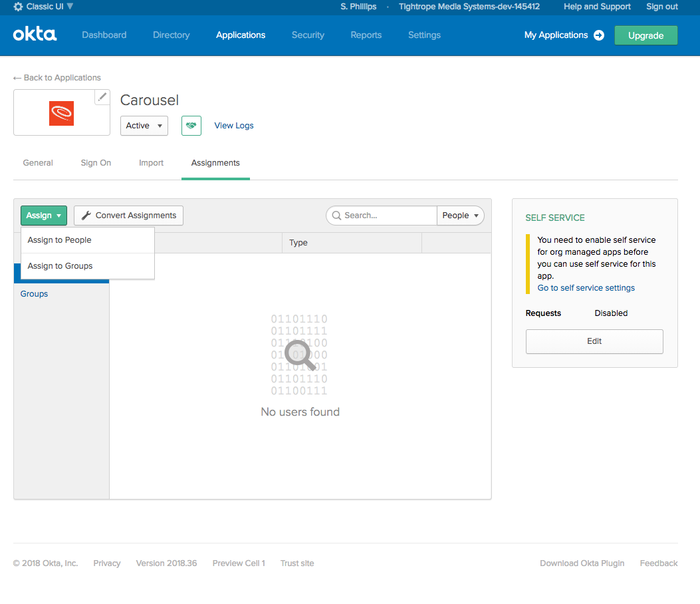Open the Active status dropdown

click(144, 126)
